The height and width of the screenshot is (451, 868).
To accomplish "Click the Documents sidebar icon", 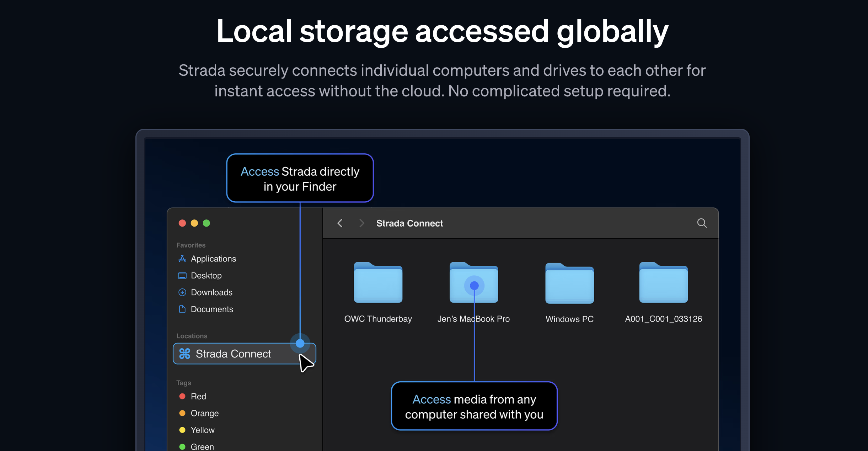I will click(x=182, y=309).
